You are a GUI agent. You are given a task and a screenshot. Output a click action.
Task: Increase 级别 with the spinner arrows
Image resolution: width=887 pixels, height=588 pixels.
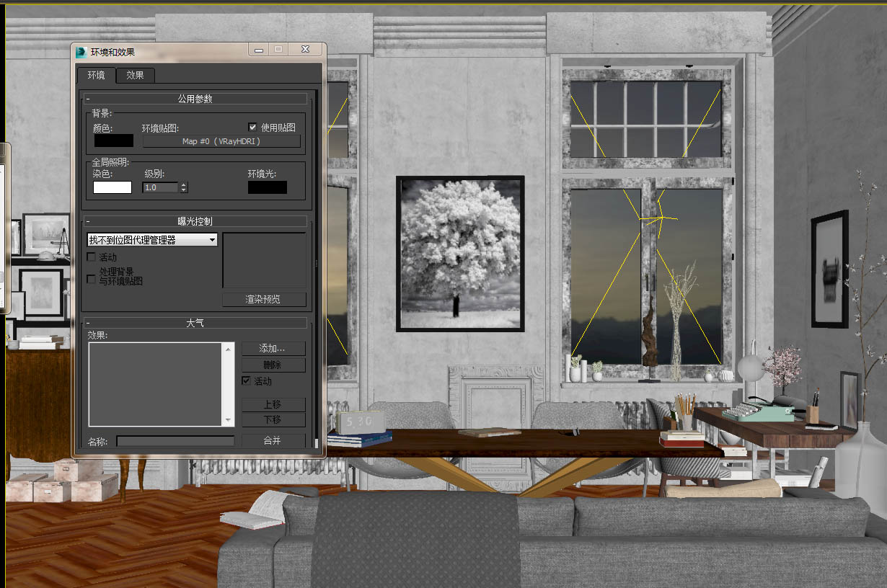(x=184, y=184)
